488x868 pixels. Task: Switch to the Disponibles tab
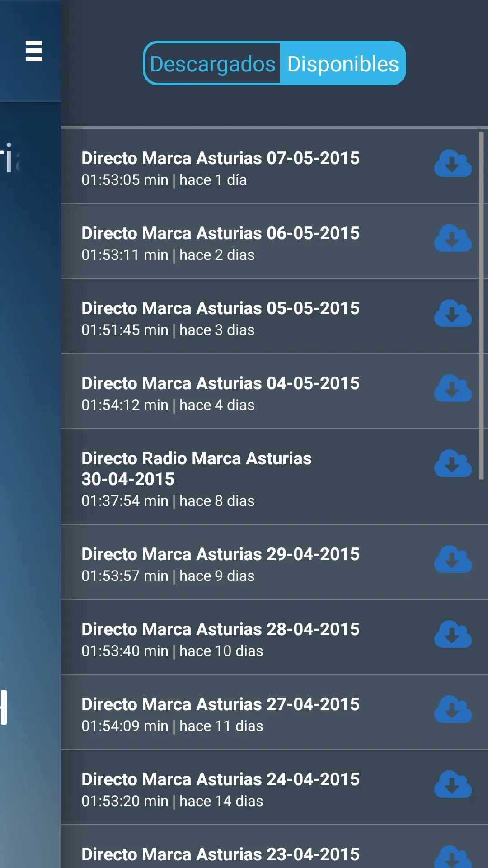tap(343, 64)
